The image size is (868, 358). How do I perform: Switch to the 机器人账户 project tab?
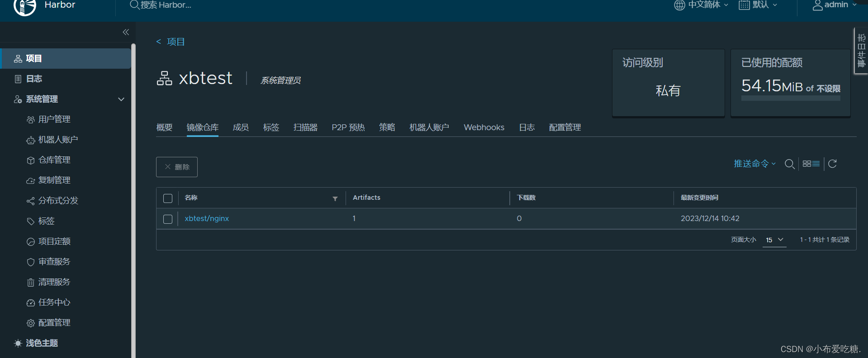pos(429,127)
